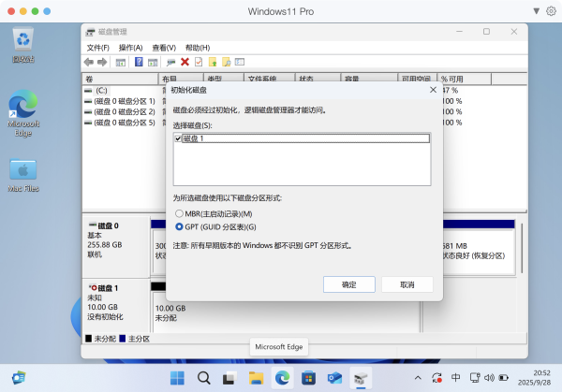Open the 文件(F) menu
This screenshot has height=392, width=562.
point(98,48)
